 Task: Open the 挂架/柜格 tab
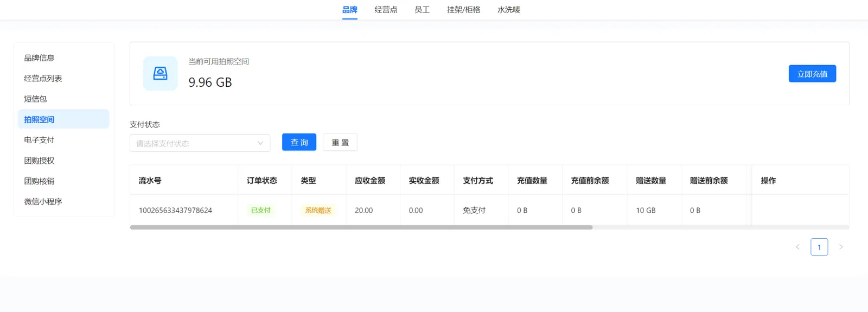(463, 10)
